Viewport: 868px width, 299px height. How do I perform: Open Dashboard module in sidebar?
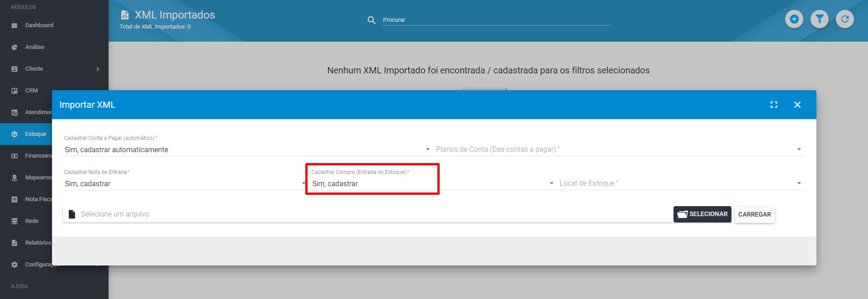[54, 25]
